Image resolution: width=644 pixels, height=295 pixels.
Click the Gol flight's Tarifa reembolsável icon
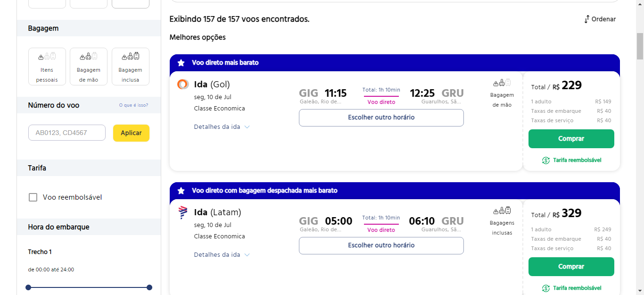(546, 160)
